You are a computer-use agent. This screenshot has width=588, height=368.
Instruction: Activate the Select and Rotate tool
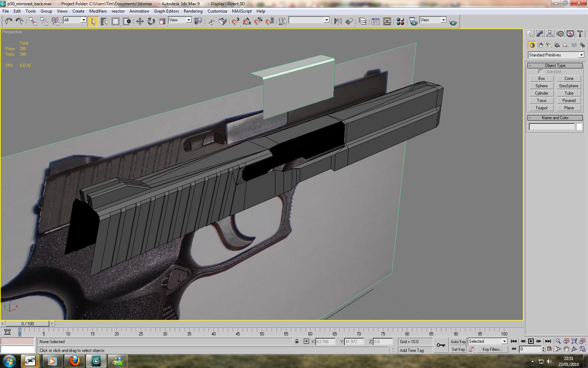[151, 22]
